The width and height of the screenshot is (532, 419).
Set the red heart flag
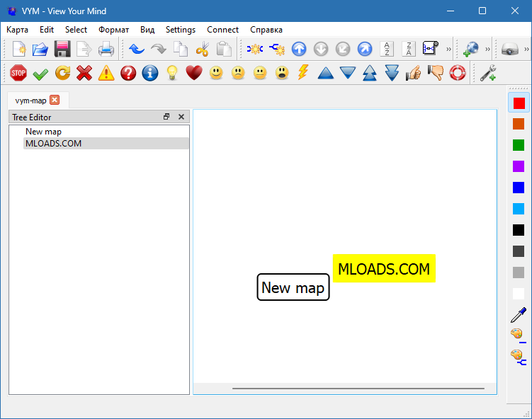pos(194,73)
